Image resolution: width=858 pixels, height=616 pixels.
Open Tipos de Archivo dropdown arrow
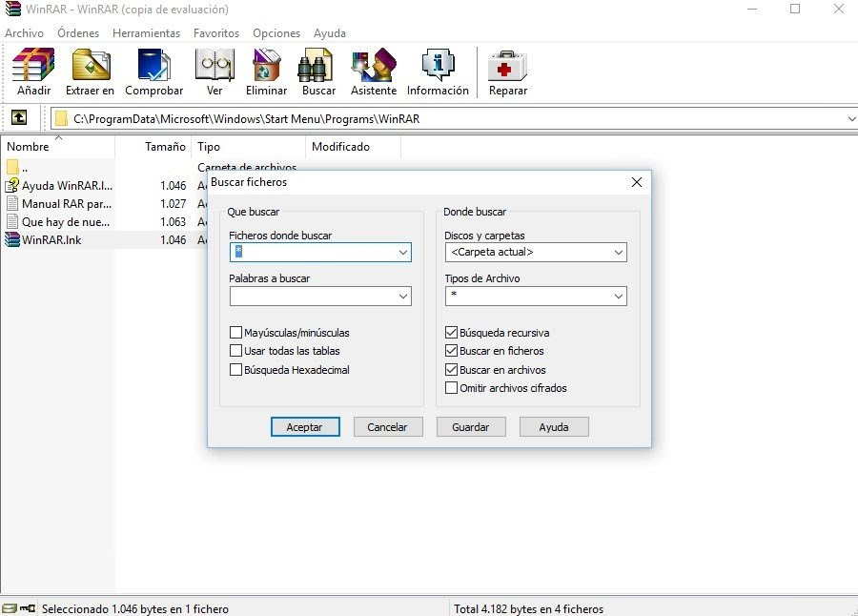619,297
